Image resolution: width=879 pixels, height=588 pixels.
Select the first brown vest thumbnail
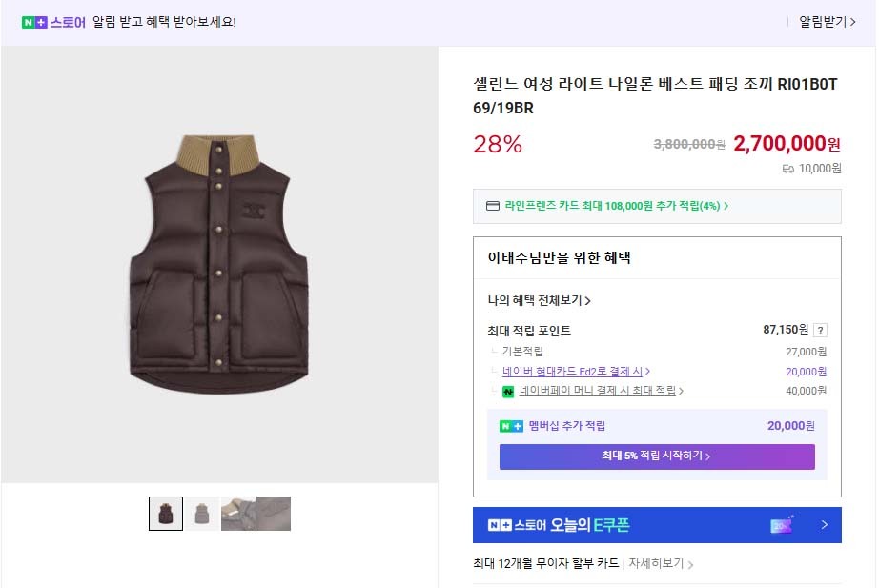point(165,514)
